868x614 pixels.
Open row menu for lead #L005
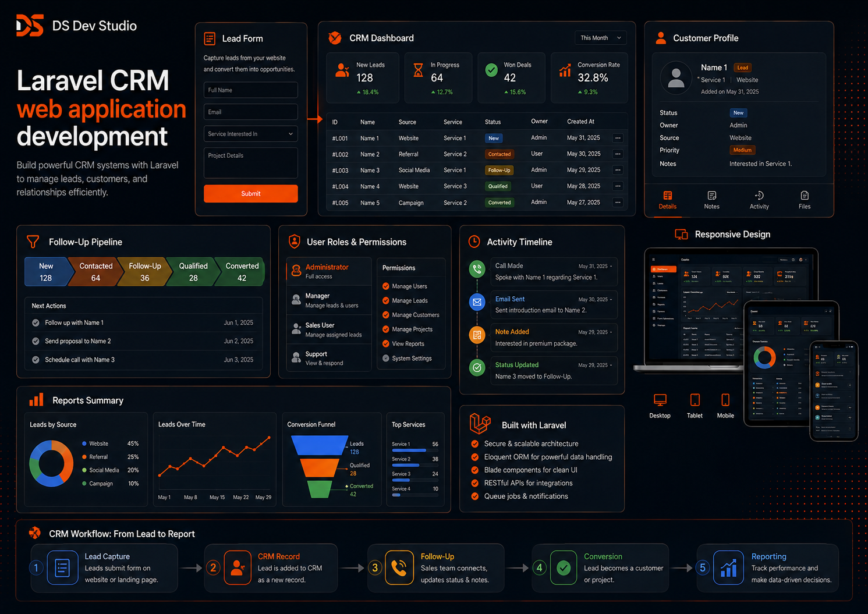click(618, 203)
